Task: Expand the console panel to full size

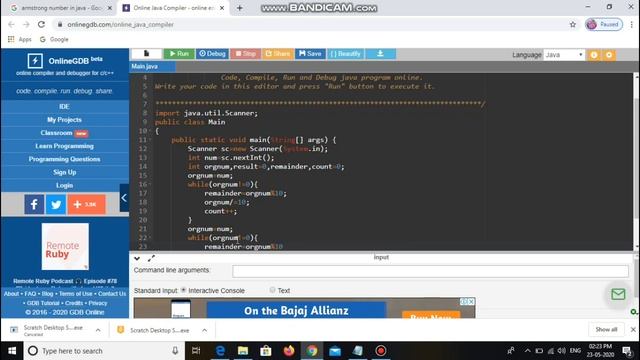Action: 151,258
